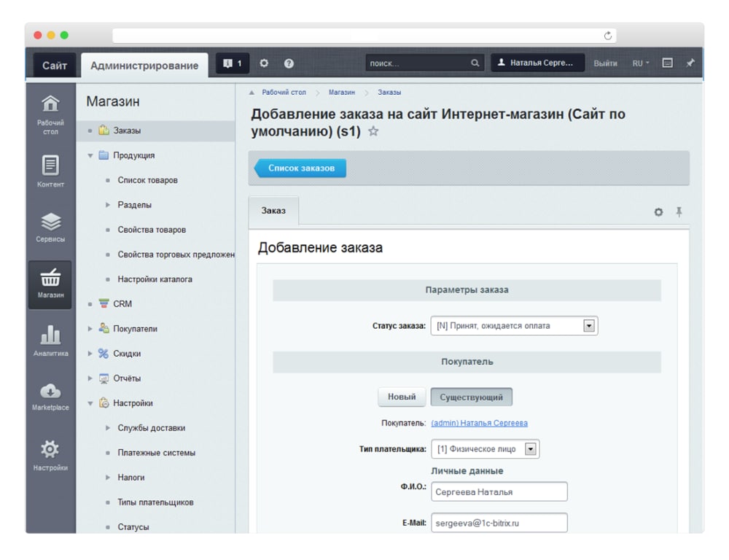Select the Заказы menu item
This screenshot has height=560, width=729.
128,131
